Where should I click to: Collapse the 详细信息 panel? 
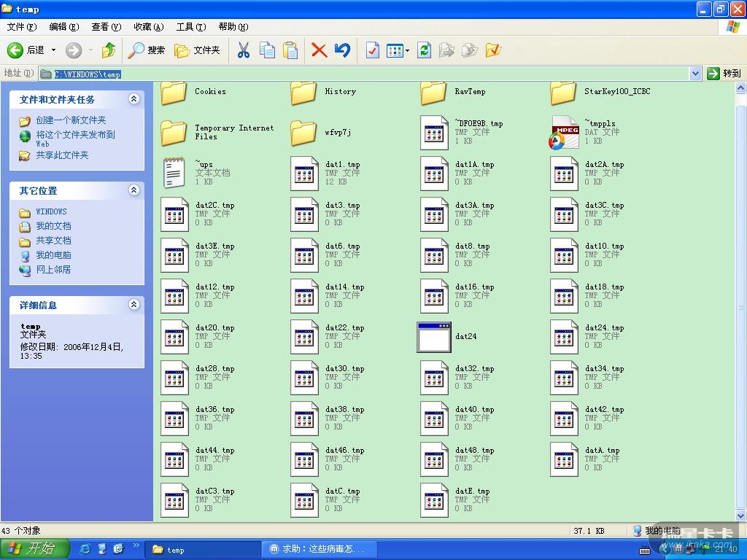[x=133, y=305]
